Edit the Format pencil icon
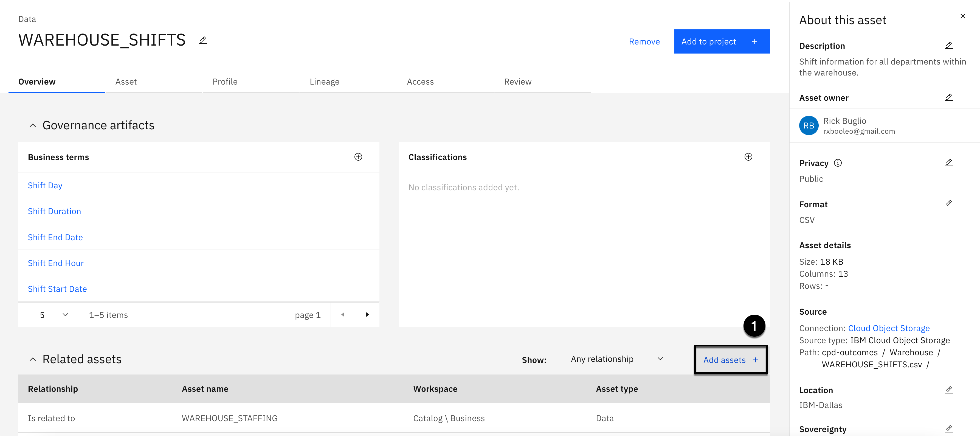The image size is (980, 436). coord(948,204)
